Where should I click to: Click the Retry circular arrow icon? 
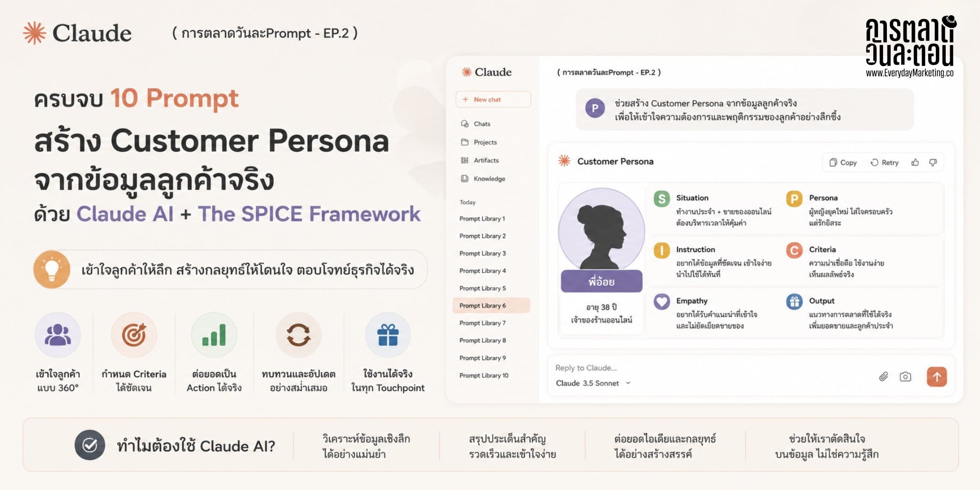coord(874,163)
